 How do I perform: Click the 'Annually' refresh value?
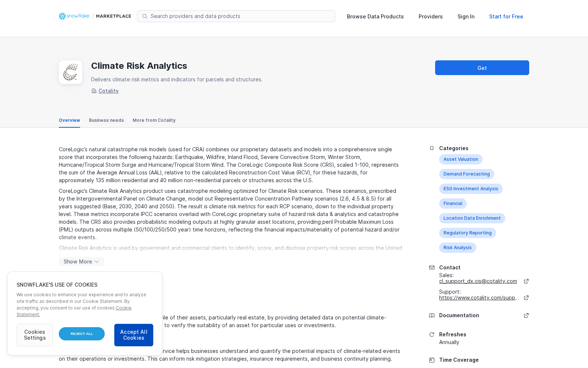(x=449, y=342)
